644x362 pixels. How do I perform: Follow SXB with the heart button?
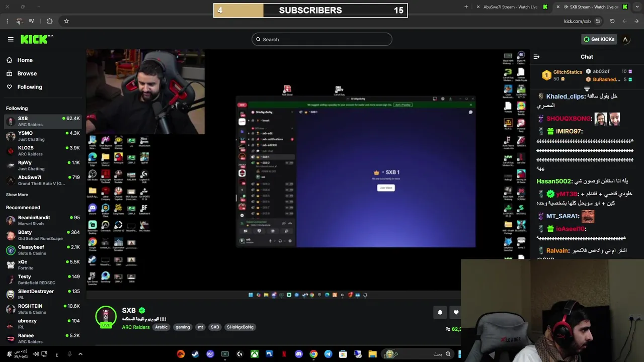pyautogui.click(x=456, y=312)
